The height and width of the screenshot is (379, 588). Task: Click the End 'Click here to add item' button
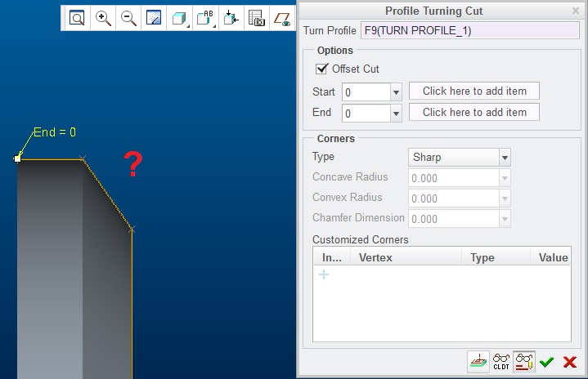click(x=474, y=112)
